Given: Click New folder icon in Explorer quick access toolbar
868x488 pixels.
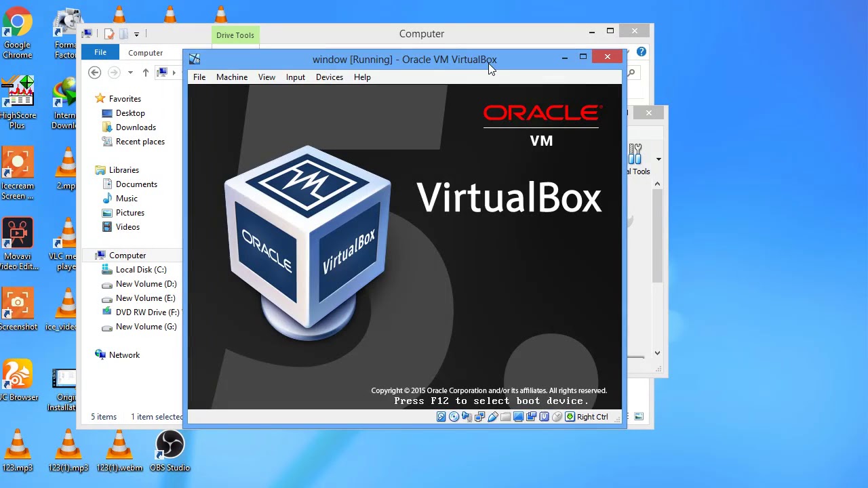Looking at the screenshot, I should [x=123, y=34].
